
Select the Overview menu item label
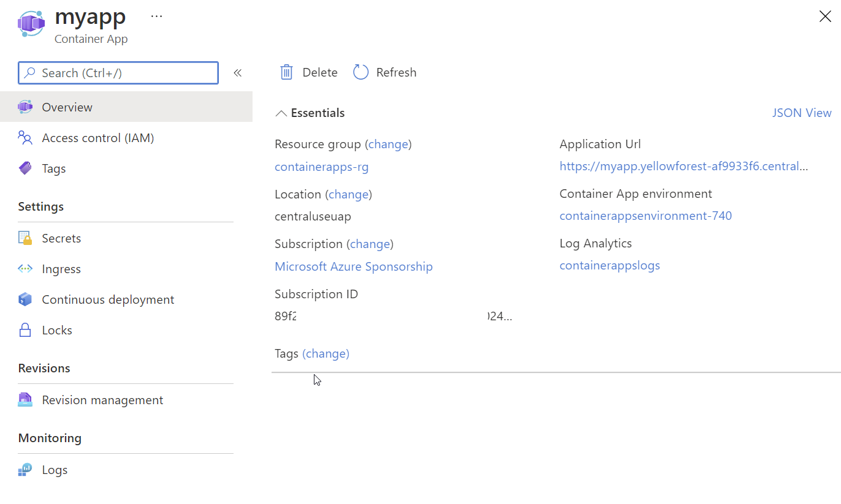click(x=67, y=107)
